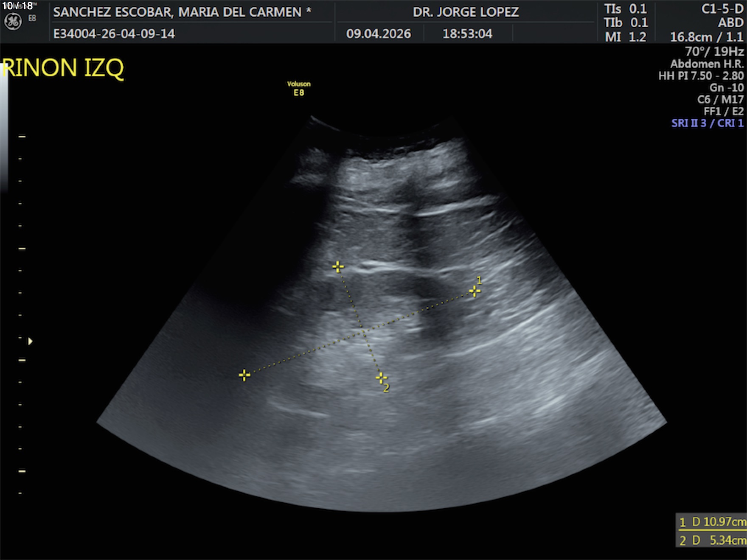Click the exam ID E34004-26-04-09-14

(x=114, y=34)
